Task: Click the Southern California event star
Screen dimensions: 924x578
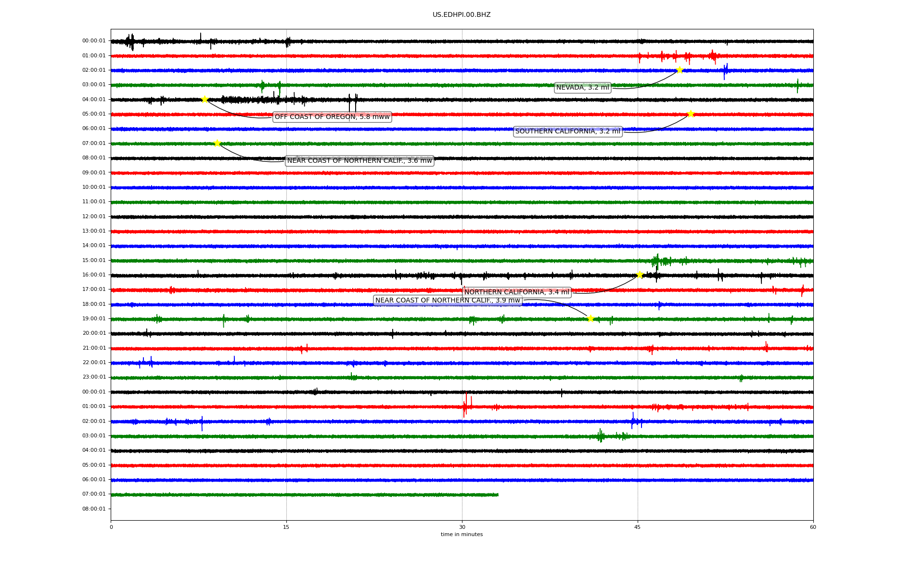Action: [x=691, y=114]
